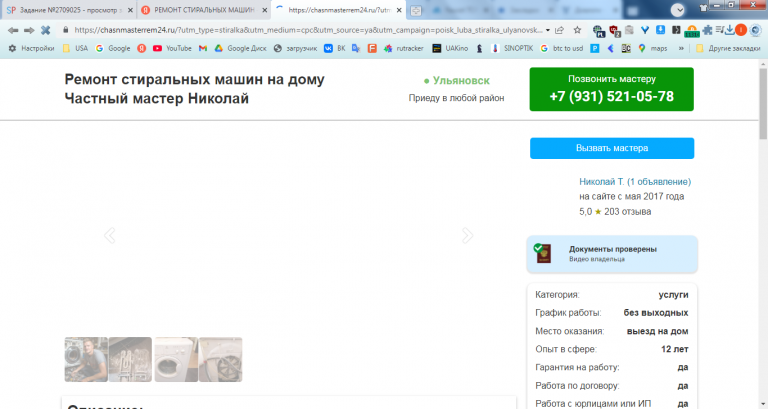Screen dimensions: 768x409
Task: Open the uBlock shield extension icon
Action: (615, 31)
